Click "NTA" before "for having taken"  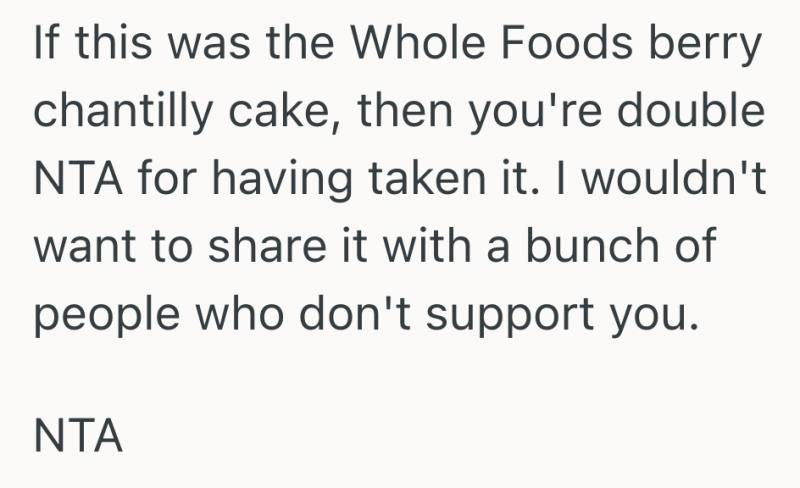[x=78, y=180]
